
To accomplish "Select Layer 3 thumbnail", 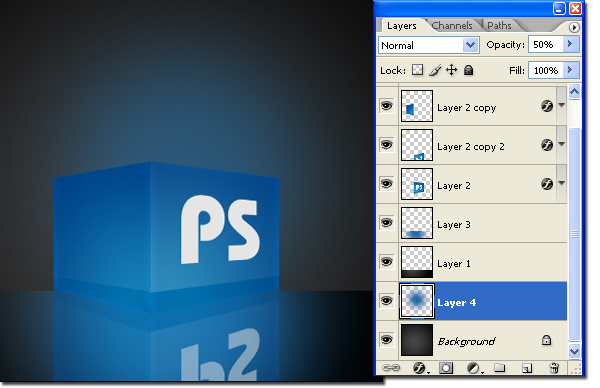I will [417, 223].
